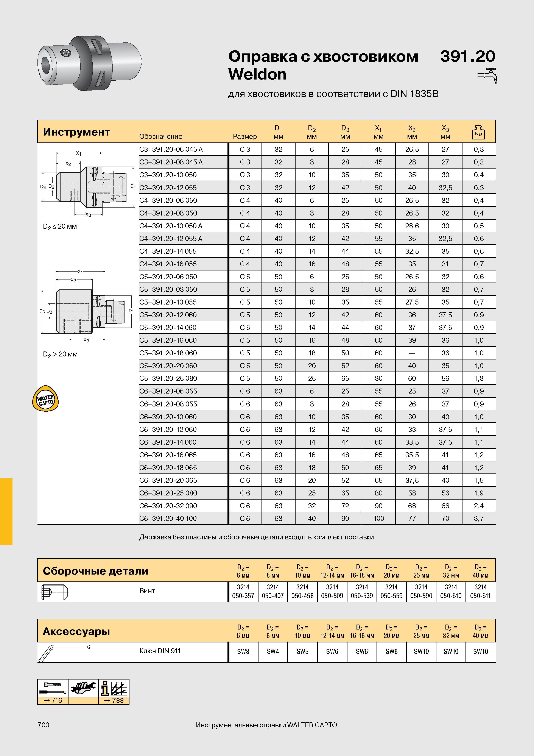The image size is (534, 756).
Task: Click screw part number 3214 050-611
Action: [x=480, y=592]
